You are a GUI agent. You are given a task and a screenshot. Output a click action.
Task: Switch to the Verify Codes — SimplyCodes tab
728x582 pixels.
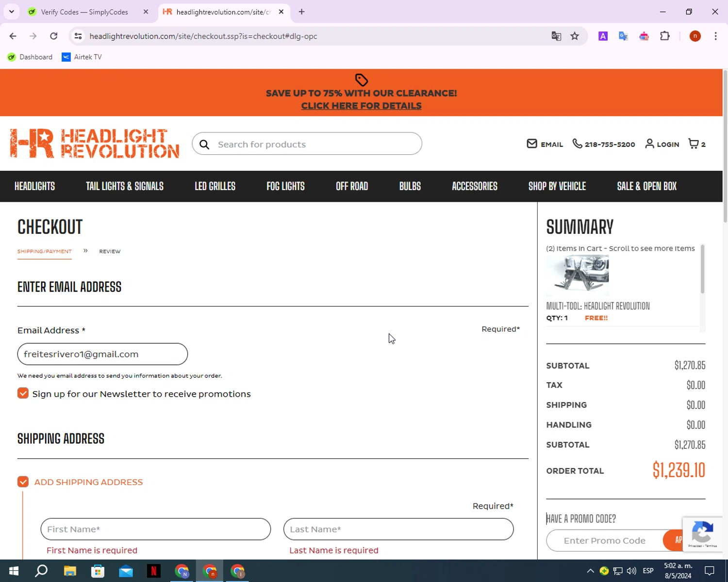pos(84,12)
